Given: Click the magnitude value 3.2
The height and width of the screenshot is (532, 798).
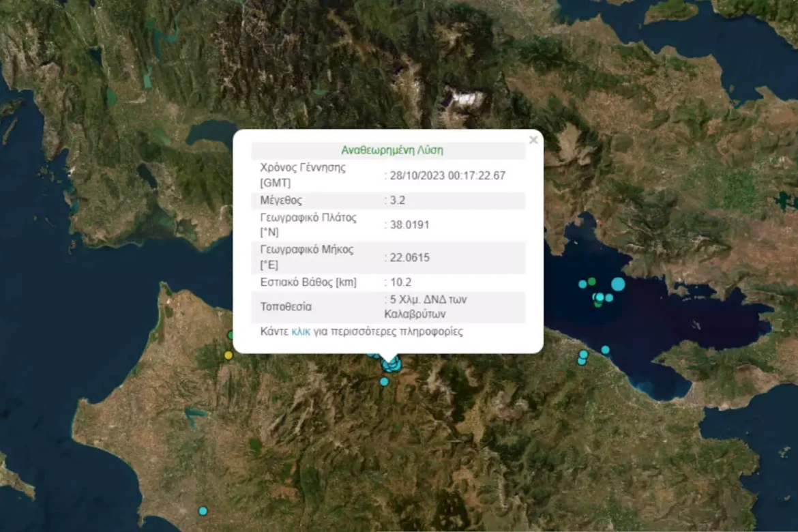Looking at the screenshot, I should (397, 201).
